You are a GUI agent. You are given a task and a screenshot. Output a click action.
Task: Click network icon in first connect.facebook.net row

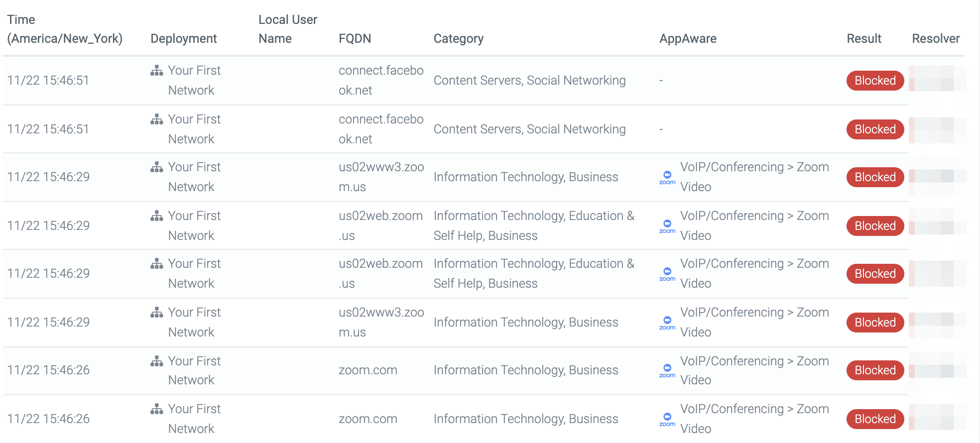coord(156,71)
